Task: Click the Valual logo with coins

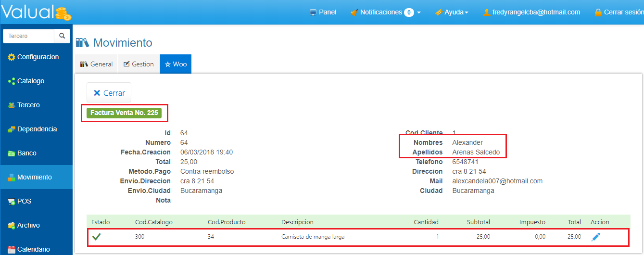Action: (x=36, y=12)
